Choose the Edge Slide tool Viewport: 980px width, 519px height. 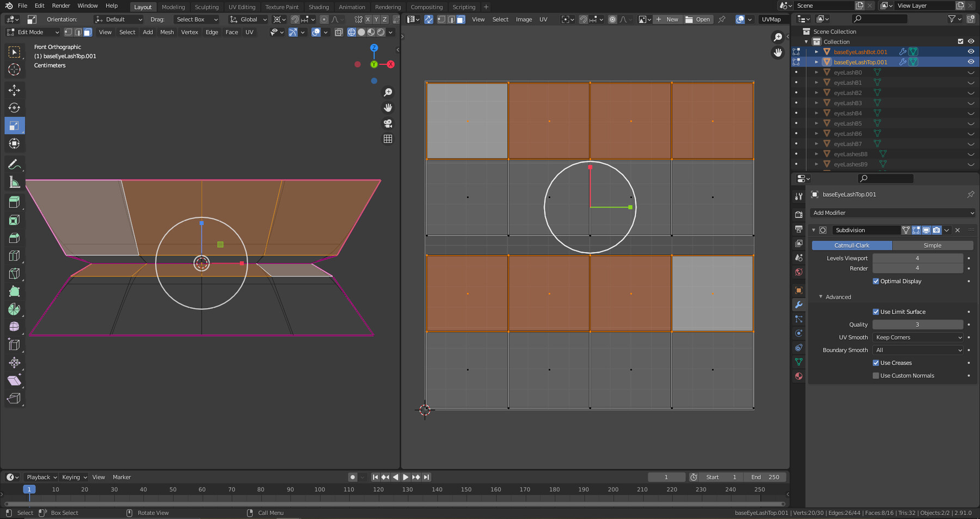click(14, 345)
